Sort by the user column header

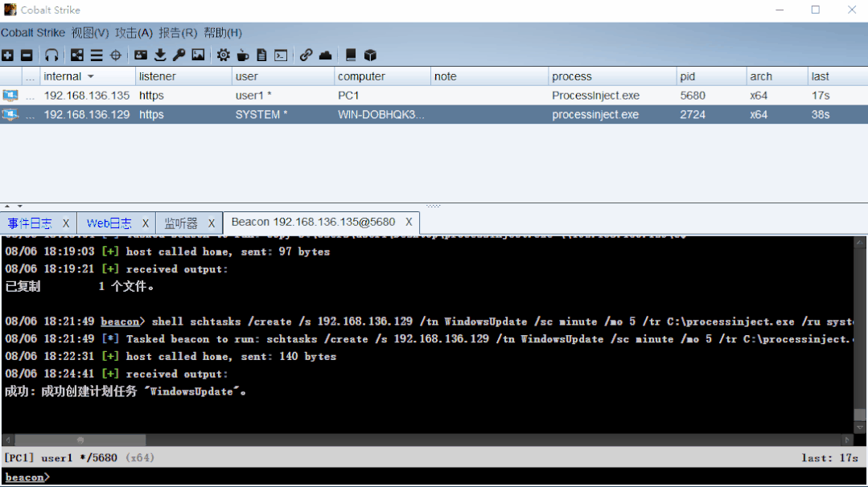(x=283, y=76)
